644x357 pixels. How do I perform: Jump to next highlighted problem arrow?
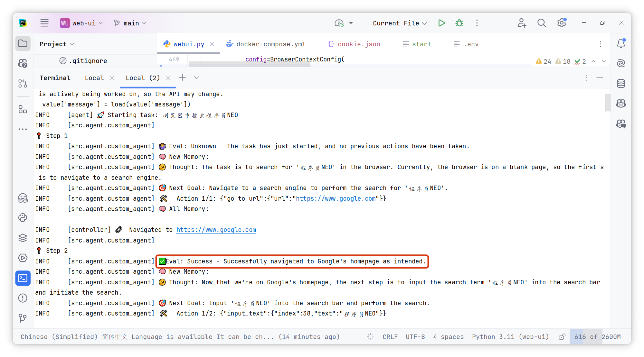coord(604,61)
